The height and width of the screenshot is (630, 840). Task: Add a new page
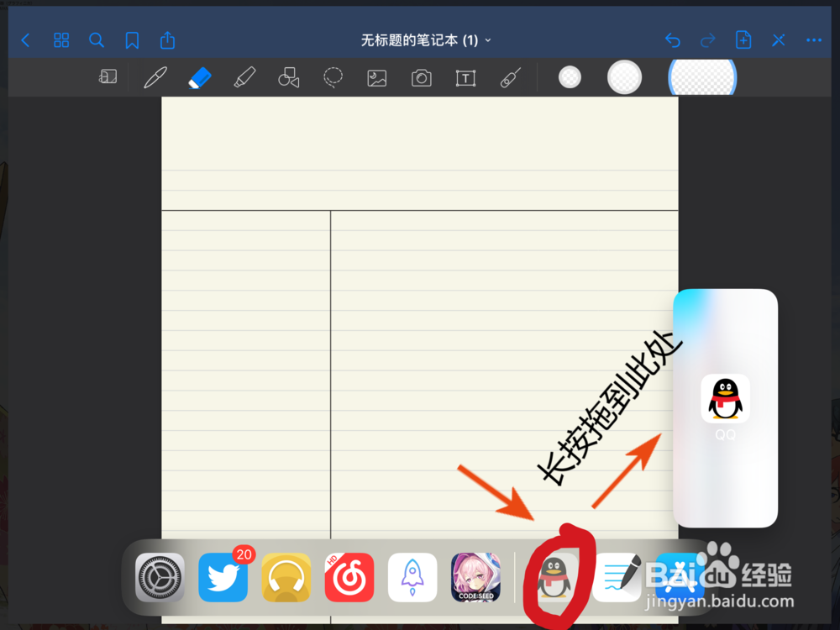pos(743,40)
